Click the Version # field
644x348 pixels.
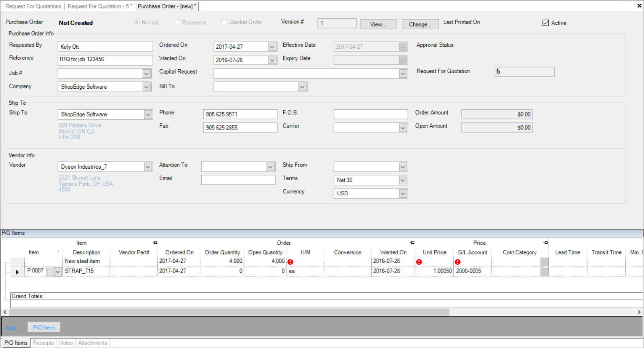(337, 23)
